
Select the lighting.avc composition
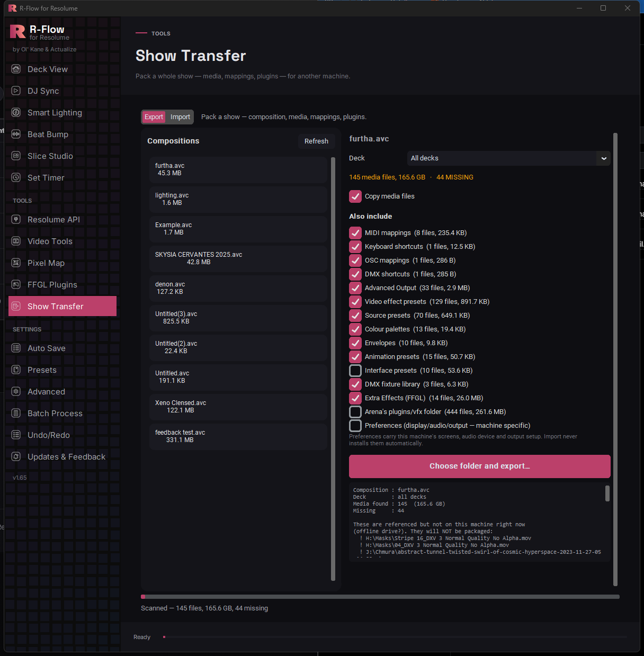(x=238, y=199)
